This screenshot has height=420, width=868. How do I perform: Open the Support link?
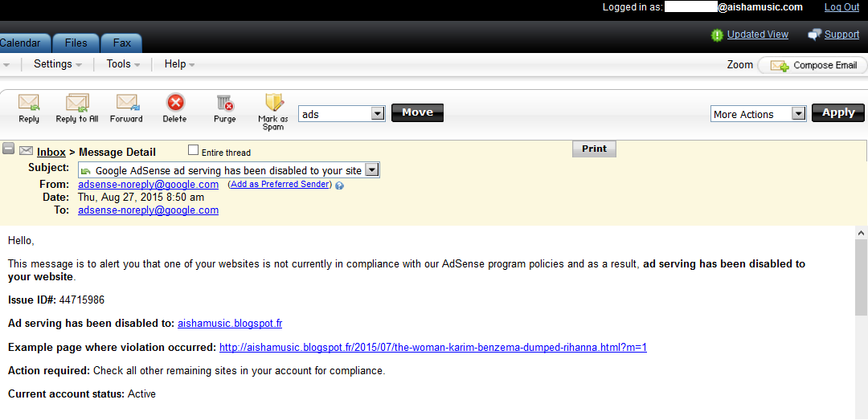(841, 35)
